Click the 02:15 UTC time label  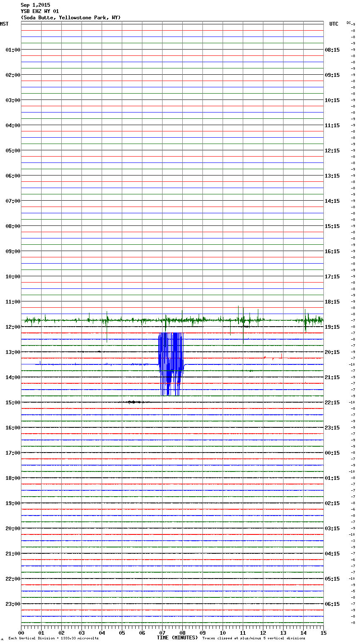pyautogui.click(x=332, y=503)
